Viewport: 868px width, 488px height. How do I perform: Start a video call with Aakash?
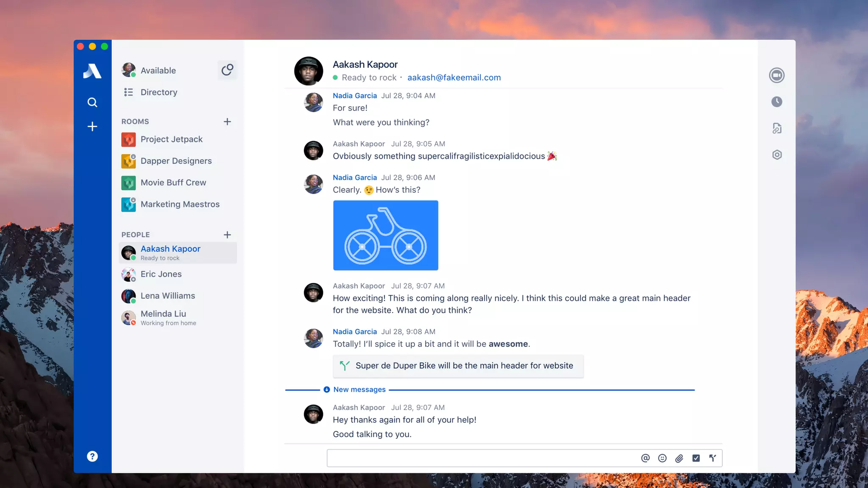(x=776, y=75)
